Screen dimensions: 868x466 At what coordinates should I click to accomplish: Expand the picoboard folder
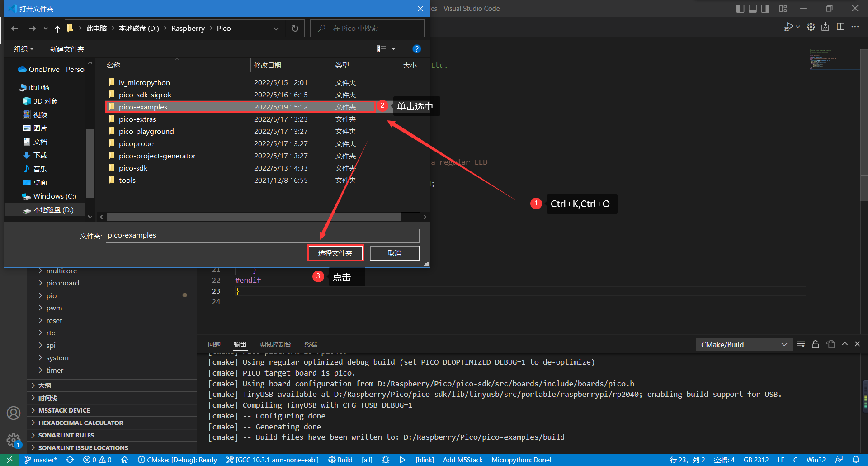[x=62, y=283]
